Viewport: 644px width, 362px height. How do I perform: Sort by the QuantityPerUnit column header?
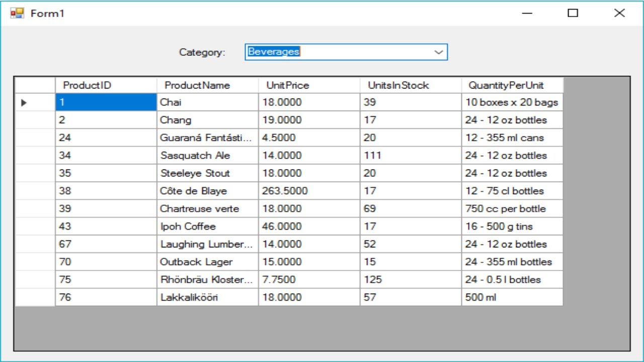click(512, 85)
